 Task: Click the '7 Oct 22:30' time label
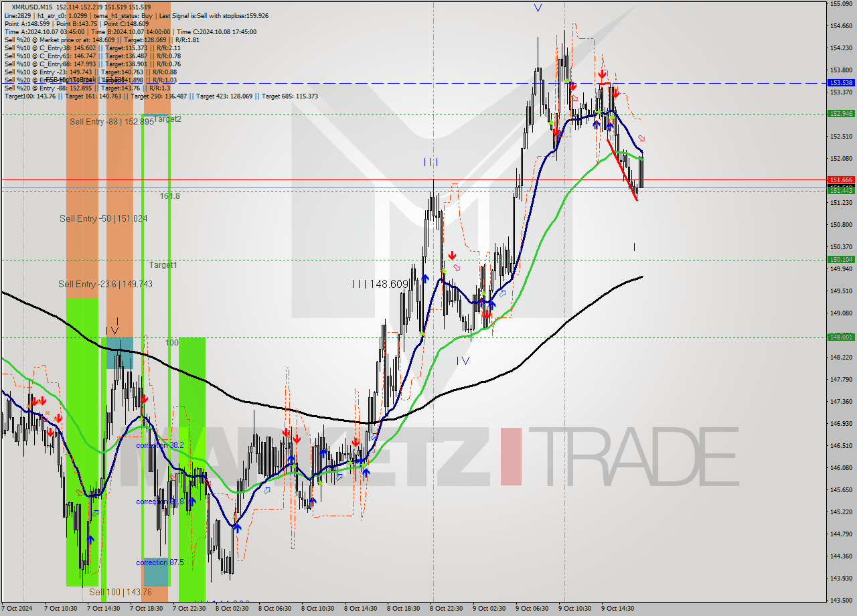pos(189,609)
